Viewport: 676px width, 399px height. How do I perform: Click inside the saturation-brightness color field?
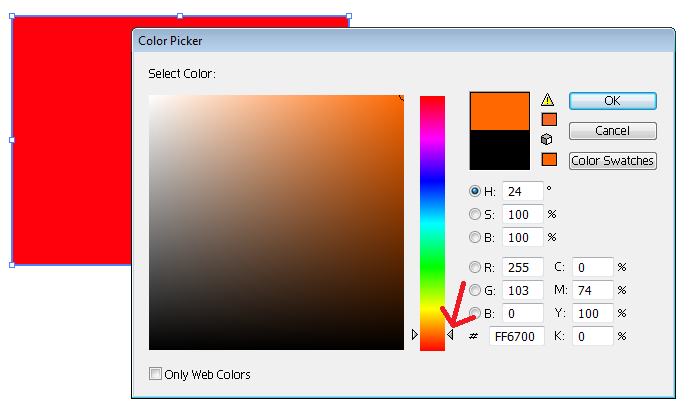tap(276, 222)
